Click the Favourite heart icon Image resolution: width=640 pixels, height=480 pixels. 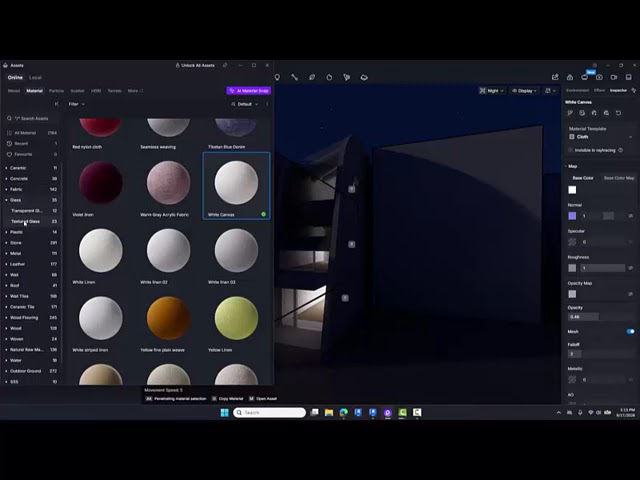9,154
